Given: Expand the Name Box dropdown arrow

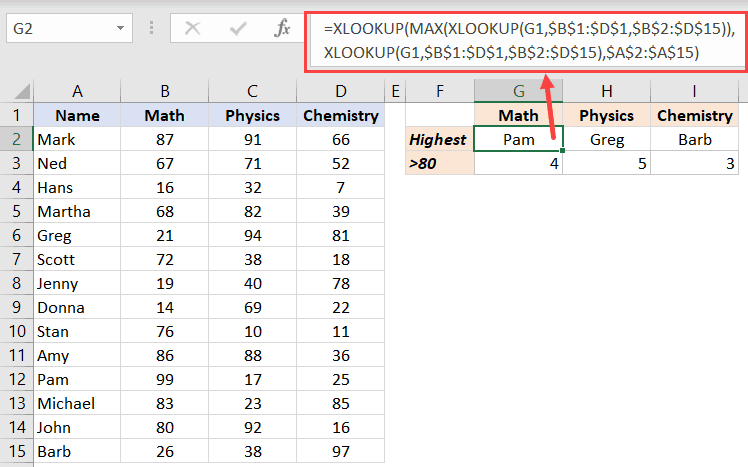Looking at the screenshot, I should coord(120,28).
